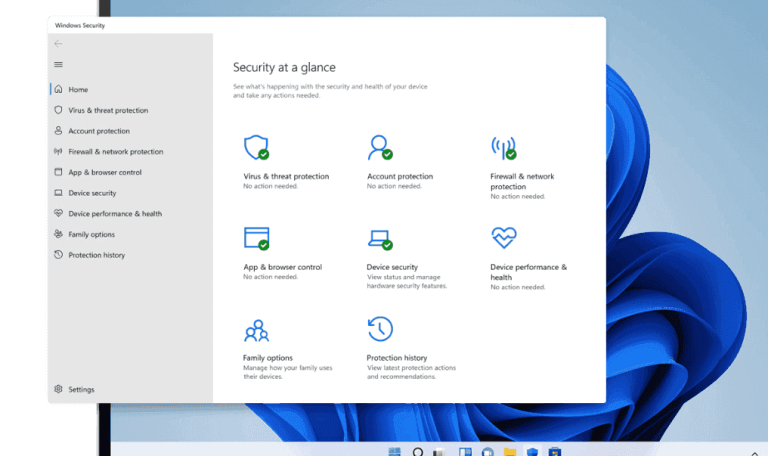Click the "See what's happening" description text
This screenshot has width=768, height=456.
coord(330,91)
